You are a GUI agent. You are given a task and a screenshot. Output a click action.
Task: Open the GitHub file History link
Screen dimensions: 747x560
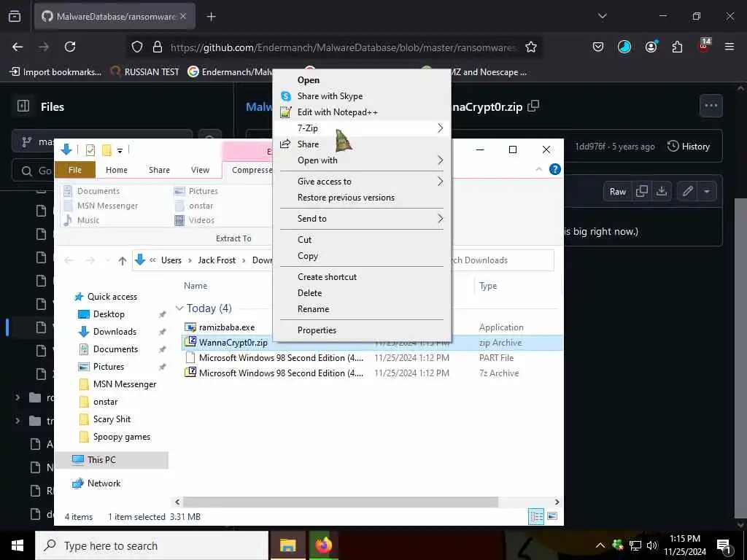point(689,147)
